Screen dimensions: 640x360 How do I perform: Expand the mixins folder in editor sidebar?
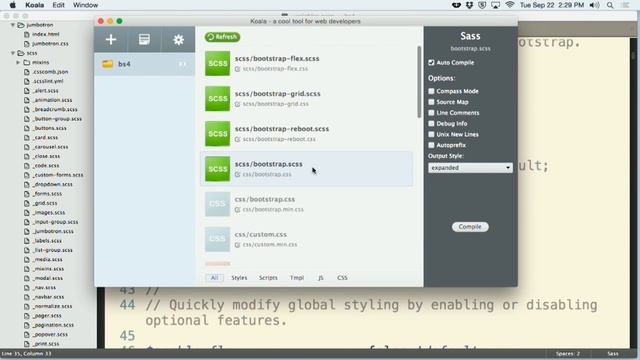(18, 62)
